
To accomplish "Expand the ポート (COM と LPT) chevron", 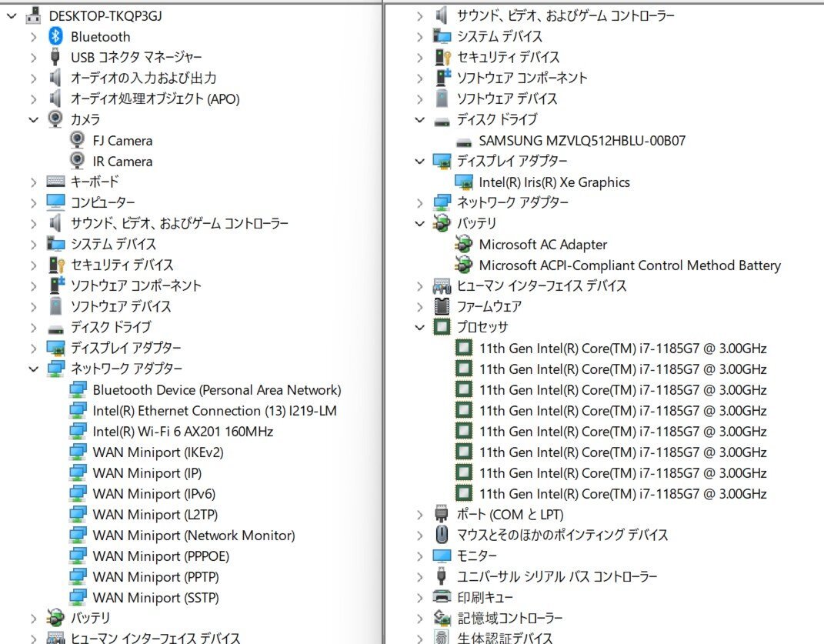I will tap(420, 514).
